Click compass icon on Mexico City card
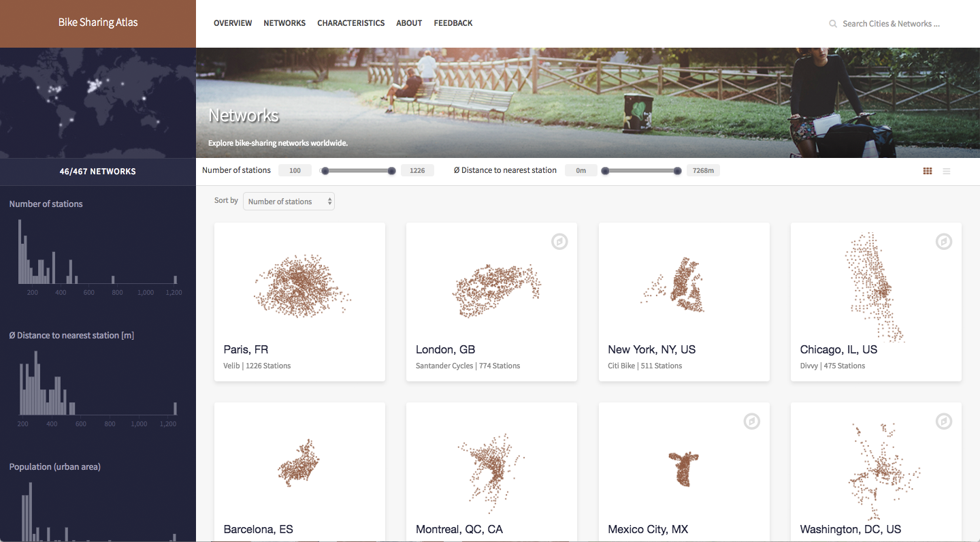 tap(751, 421)
